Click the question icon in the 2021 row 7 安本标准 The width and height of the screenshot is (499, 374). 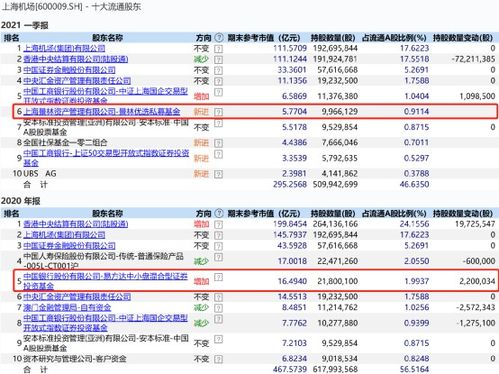coord(218,123)
